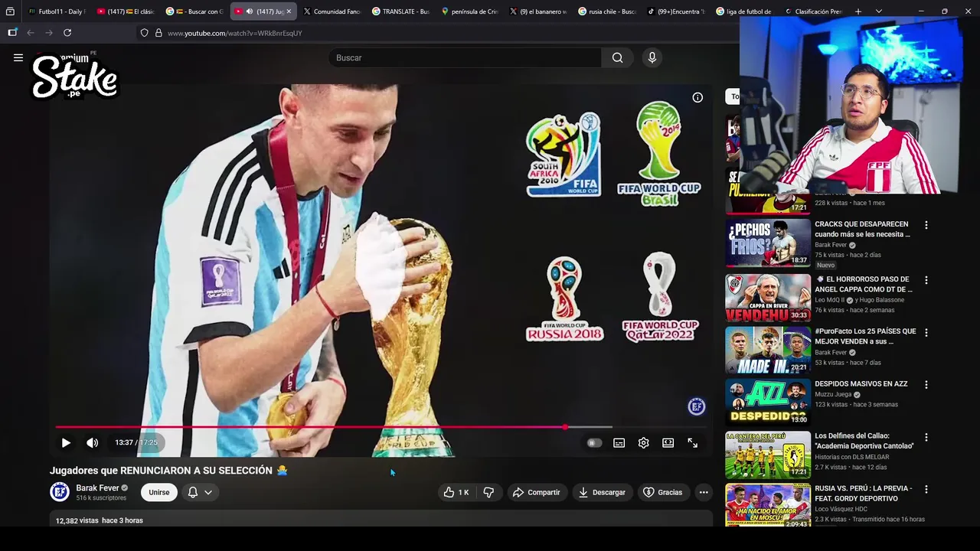Open a new browser tab

pyautogui.click(x=858, y=11)
